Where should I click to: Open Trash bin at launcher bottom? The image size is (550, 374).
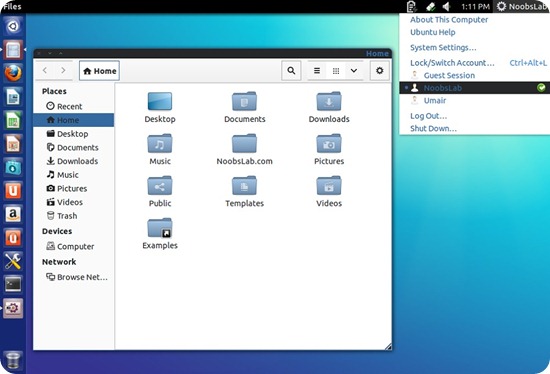coord(13,360)
